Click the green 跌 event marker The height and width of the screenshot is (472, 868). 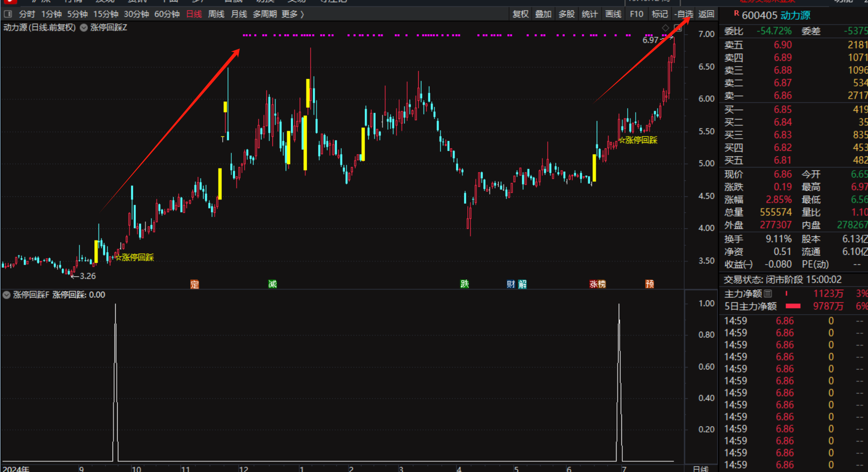point(465,284)
